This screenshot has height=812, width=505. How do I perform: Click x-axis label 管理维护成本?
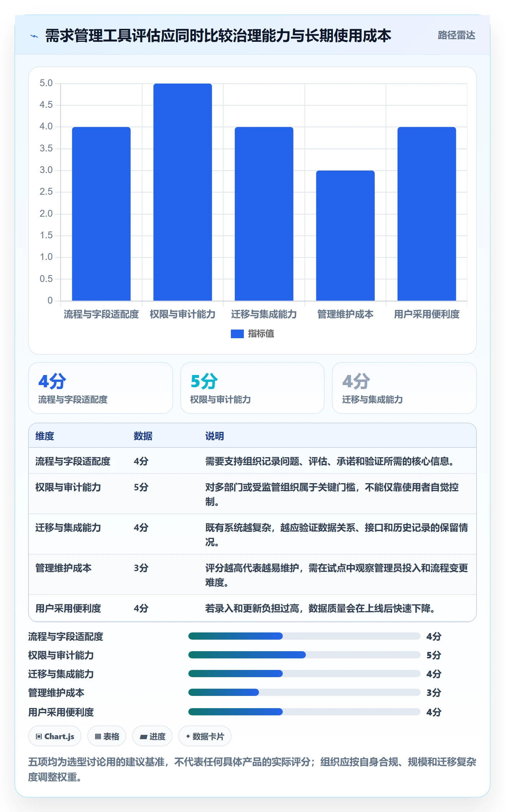tap(346, 314)
